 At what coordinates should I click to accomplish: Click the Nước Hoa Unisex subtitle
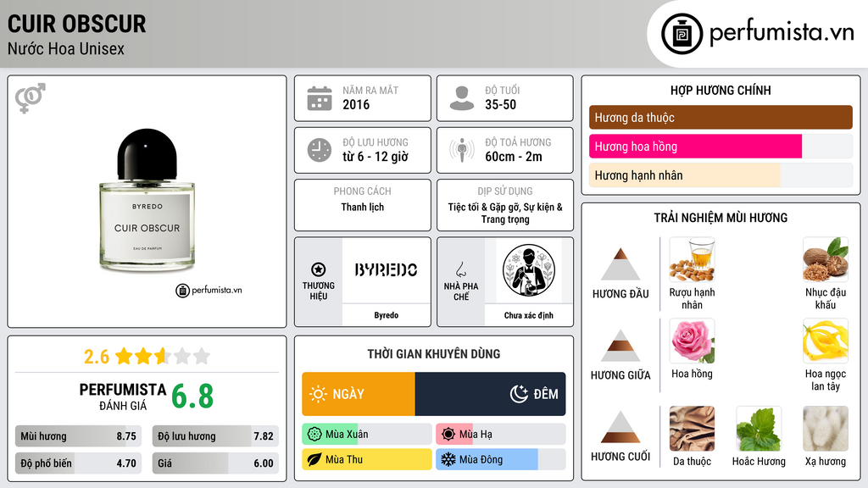tap(66, 48)
